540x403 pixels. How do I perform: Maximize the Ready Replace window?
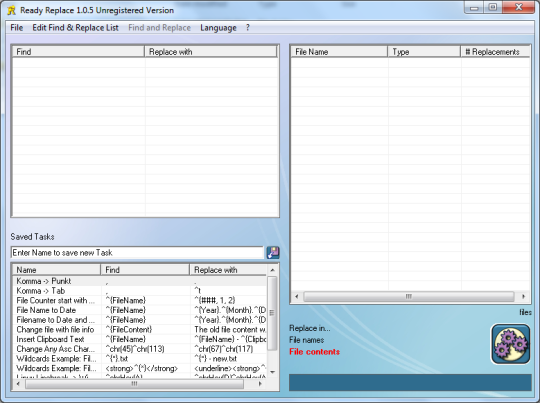coord(493,7)
